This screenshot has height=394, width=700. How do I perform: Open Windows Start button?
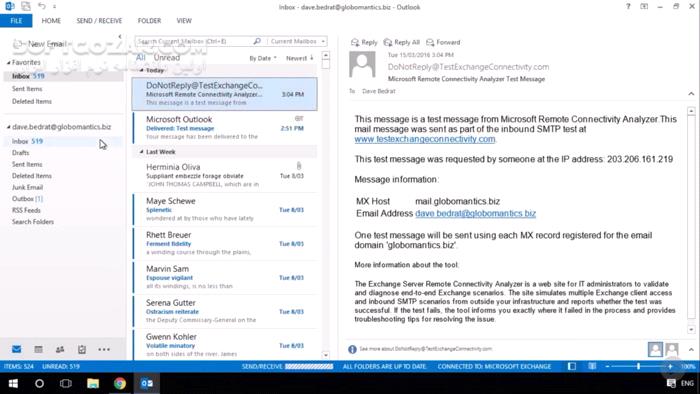click(13, 383)
